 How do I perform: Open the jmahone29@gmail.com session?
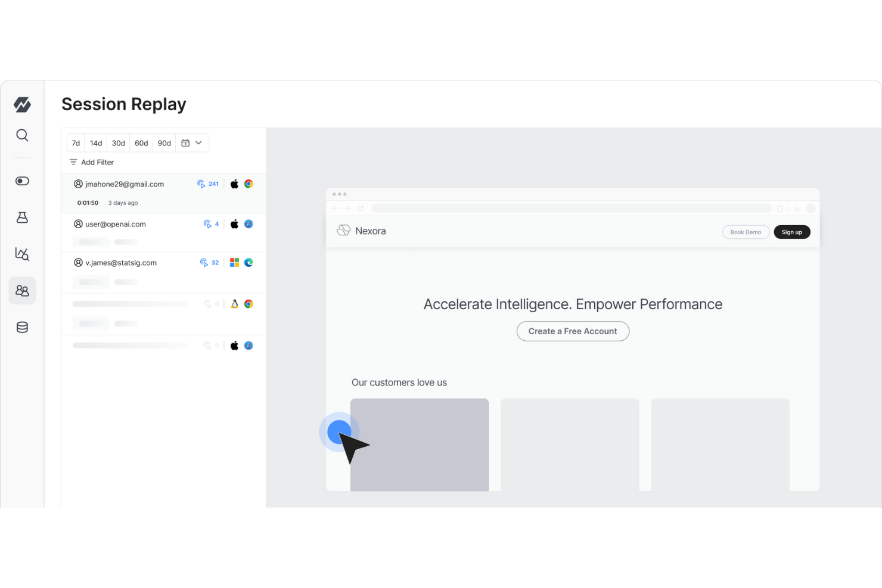pyautogui.click(x=163, y=193)
